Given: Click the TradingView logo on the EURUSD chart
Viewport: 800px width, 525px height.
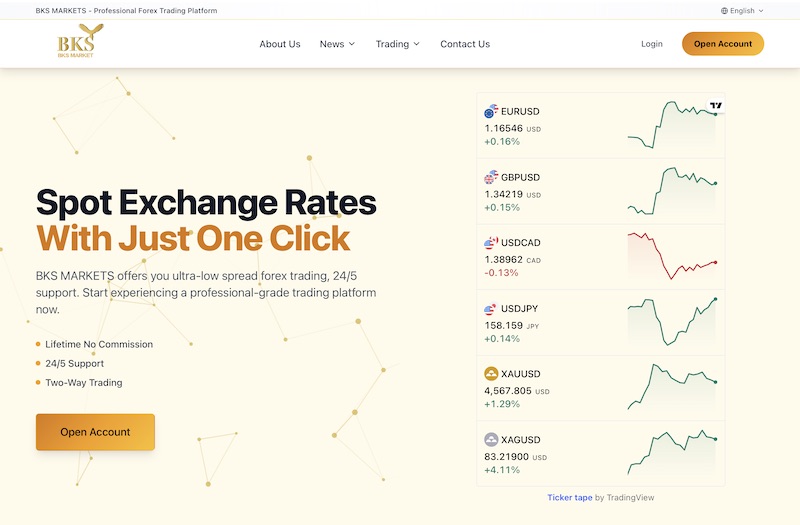Looking at the screenshot, I should coord(716,105).
